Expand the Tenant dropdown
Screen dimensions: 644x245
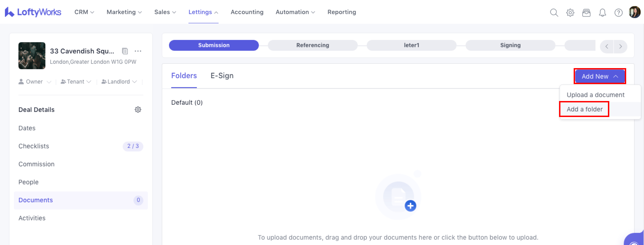coord(76,82)
